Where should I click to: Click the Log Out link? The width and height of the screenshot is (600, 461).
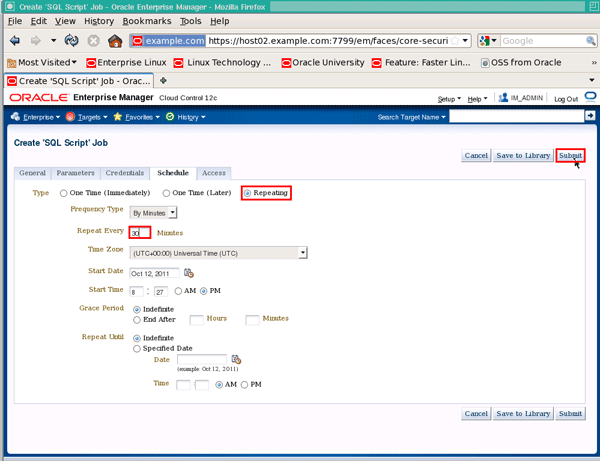[566, 99]
